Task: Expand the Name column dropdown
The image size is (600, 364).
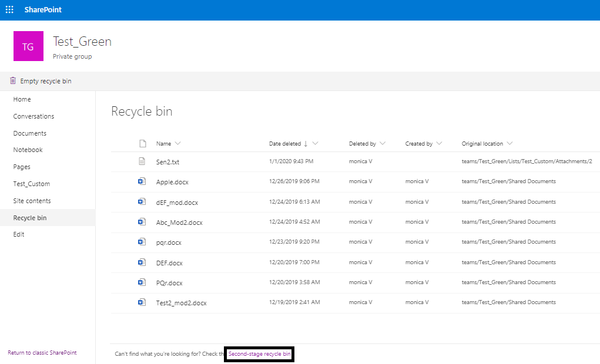Action: coord(177,143)
